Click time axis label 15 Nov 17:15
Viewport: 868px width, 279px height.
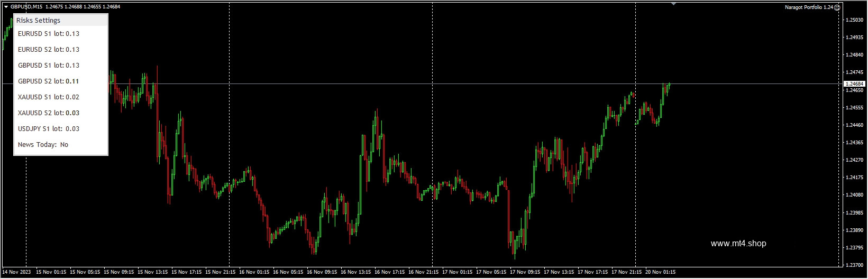187,273
